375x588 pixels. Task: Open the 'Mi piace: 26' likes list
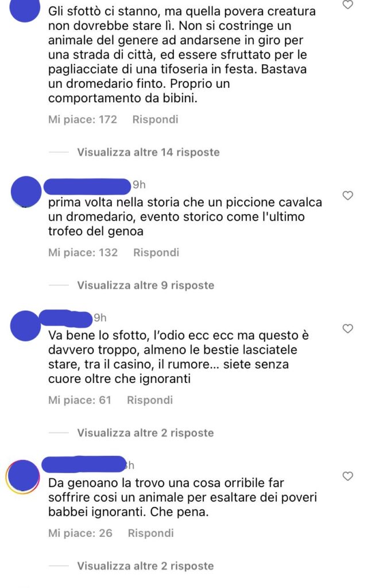[x=80, y=533]
